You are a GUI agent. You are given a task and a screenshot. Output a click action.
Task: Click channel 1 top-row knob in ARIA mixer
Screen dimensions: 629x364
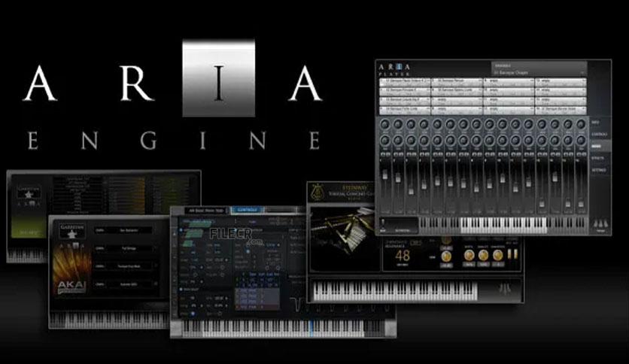point(384,125)
